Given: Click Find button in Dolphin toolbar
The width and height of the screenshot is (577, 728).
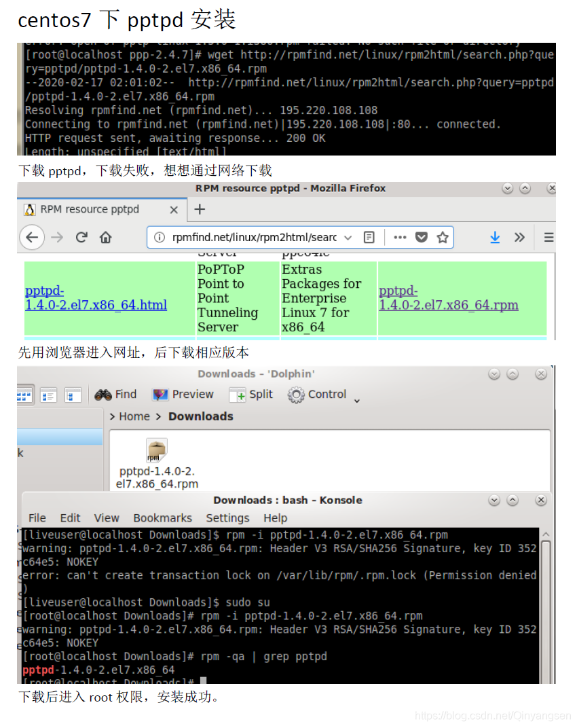Looking at the screenshot, I should [x=115, y=394].
